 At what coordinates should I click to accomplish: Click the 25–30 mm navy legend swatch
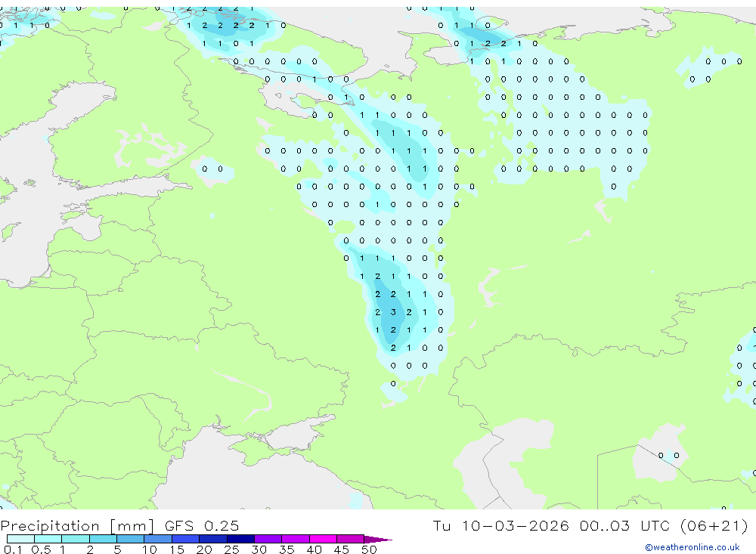[240, 539]
